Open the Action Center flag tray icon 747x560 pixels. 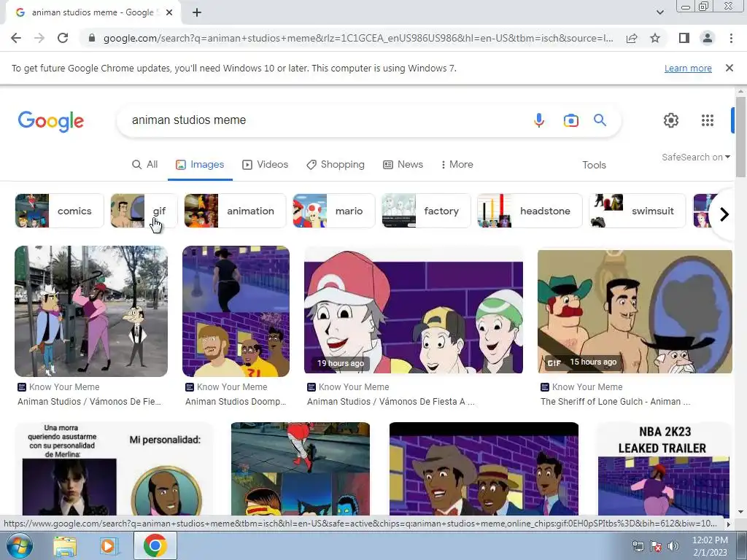coord(656,546)
